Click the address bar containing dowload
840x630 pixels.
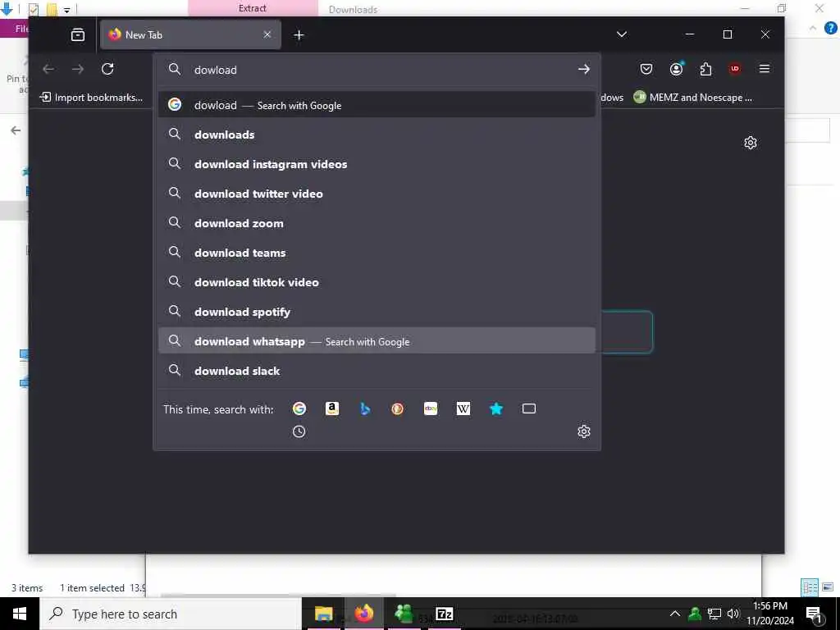375,70
